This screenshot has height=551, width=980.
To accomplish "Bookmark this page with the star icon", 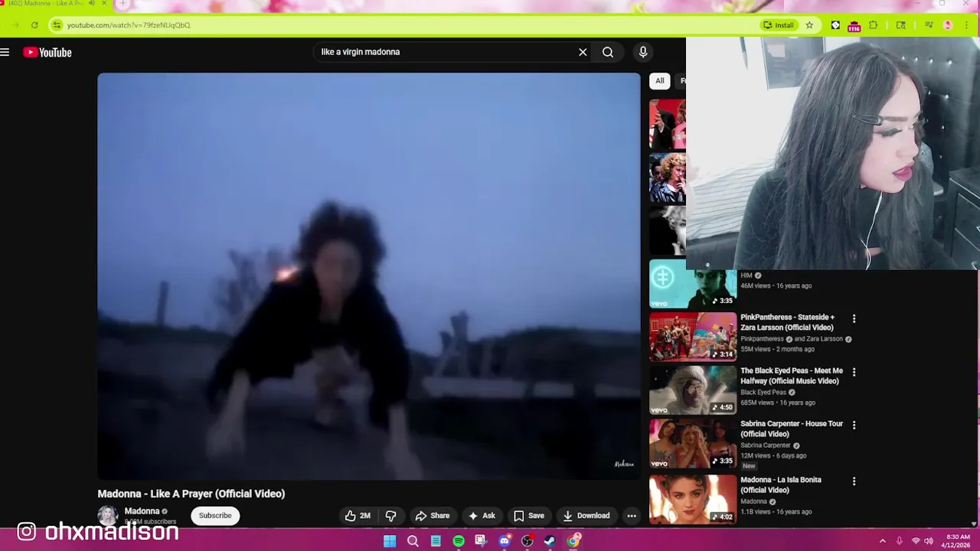I will 809,25.
